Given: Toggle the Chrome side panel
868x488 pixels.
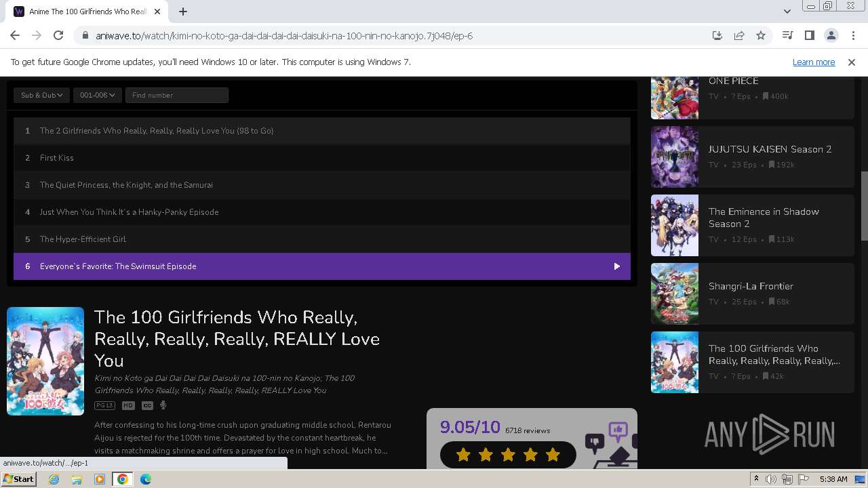Looking at the screenshot, I should pos(809,35).
